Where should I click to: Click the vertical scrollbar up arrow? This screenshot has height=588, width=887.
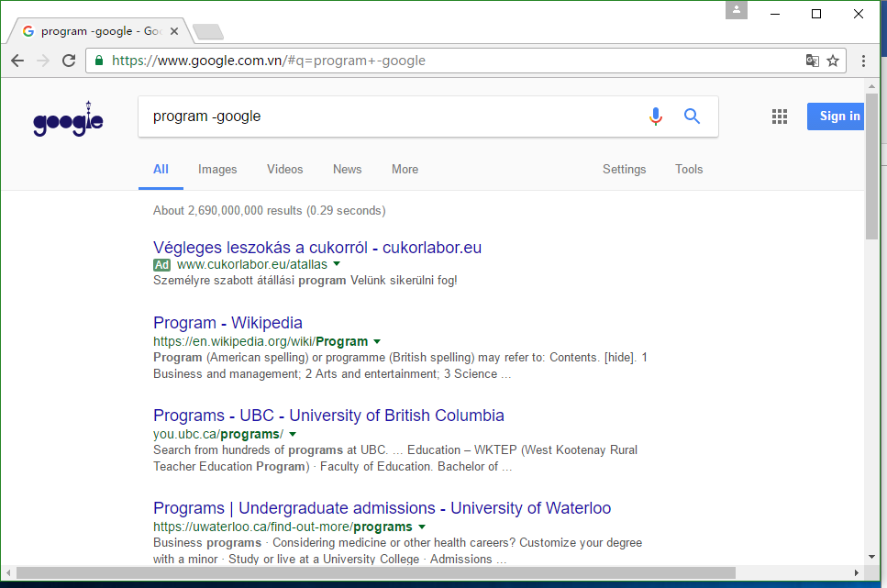tap(871, 86)
